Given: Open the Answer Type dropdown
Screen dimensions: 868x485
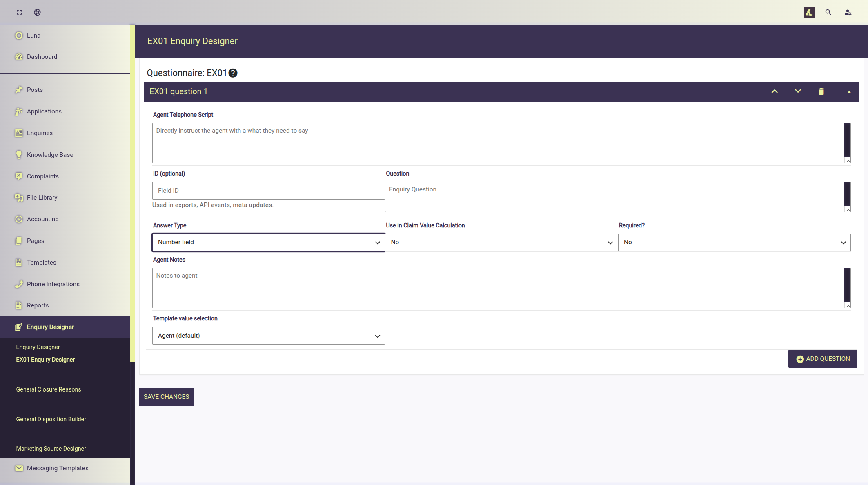Looking at the screenshot, I should [x=269, y=242].
